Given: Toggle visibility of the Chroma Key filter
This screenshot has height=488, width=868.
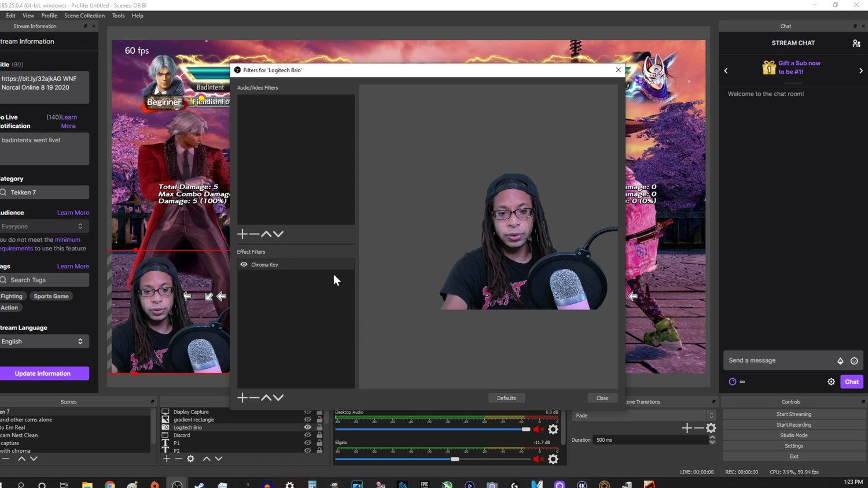Looking at the screenshot, I should [244, 264].
